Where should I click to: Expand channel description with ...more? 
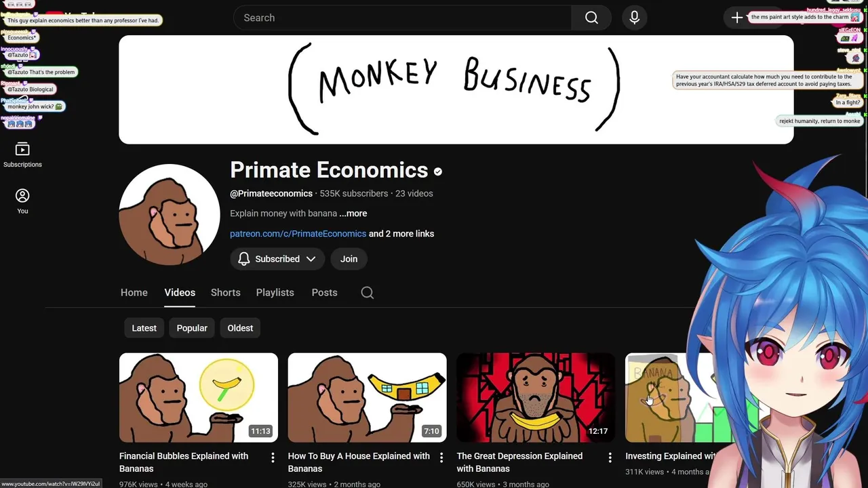point(353,213)
